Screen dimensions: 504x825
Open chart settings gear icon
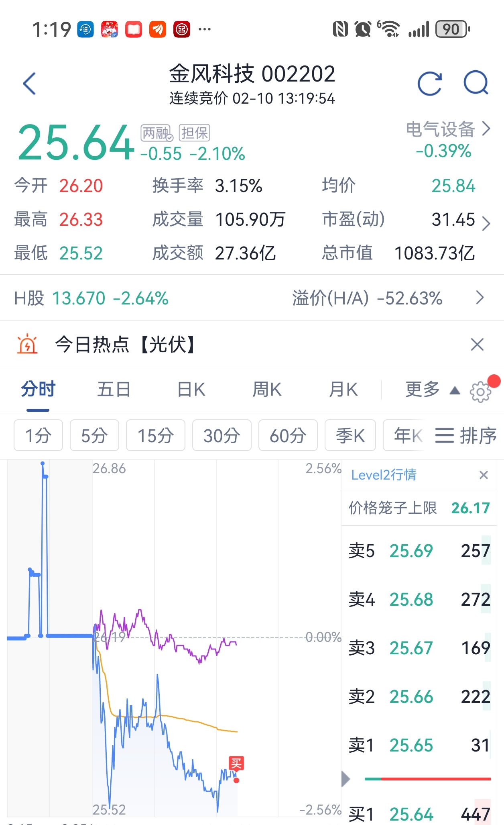click(x=480, y=392)
